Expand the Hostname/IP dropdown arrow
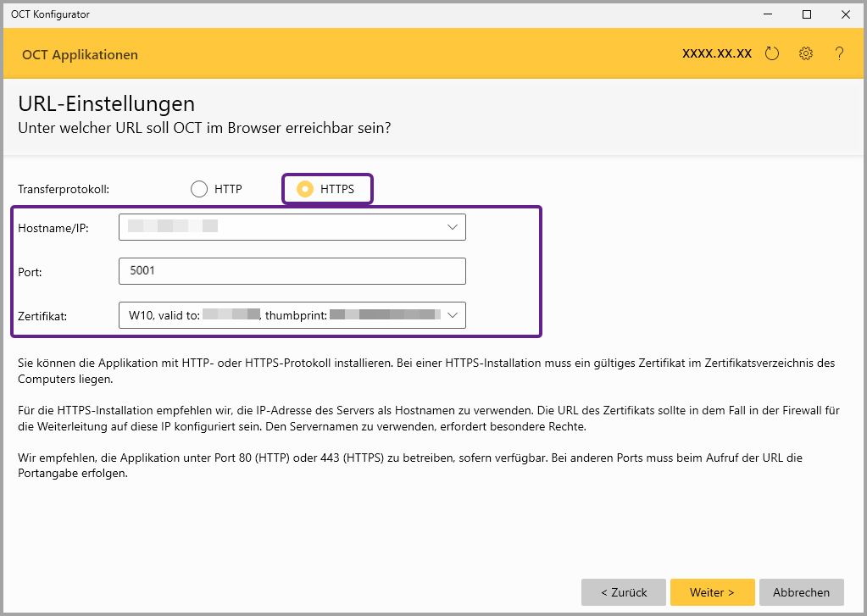The height and width of the screenshot is (616, 867). coord(452,227)
